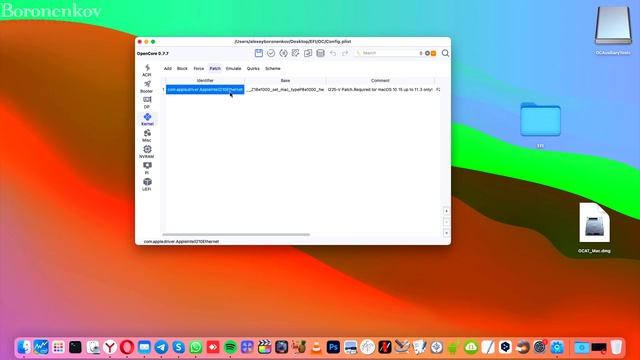Viewport: 640px width, 360px height.
Task: Open the DP section in sidebar
Action: tap(147, 102)
